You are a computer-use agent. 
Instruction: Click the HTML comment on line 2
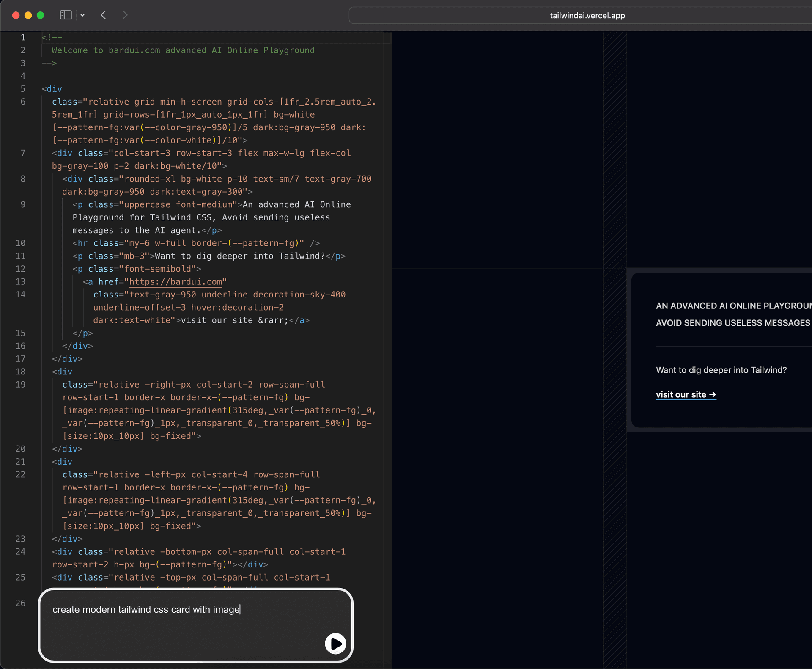[183, 50]
